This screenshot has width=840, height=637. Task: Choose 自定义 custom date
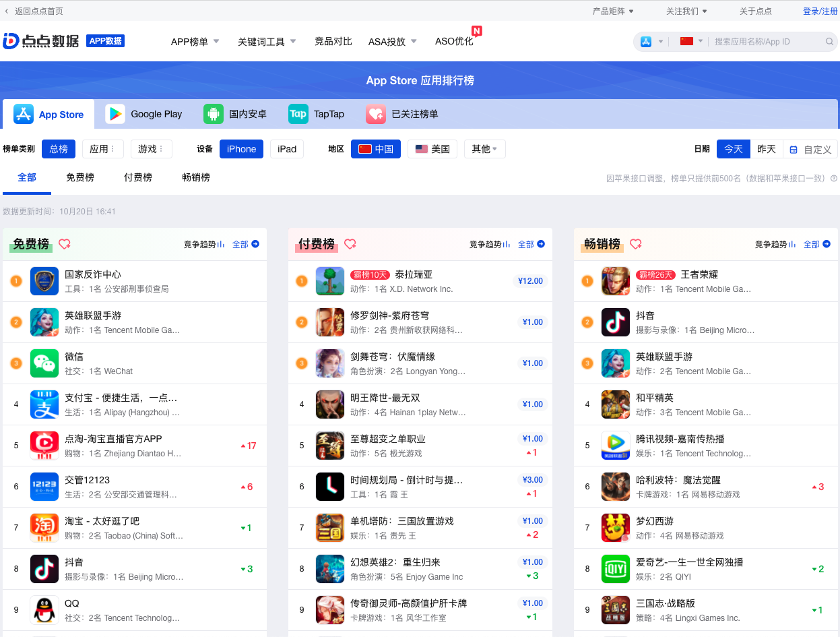click(x=810, y=149)
